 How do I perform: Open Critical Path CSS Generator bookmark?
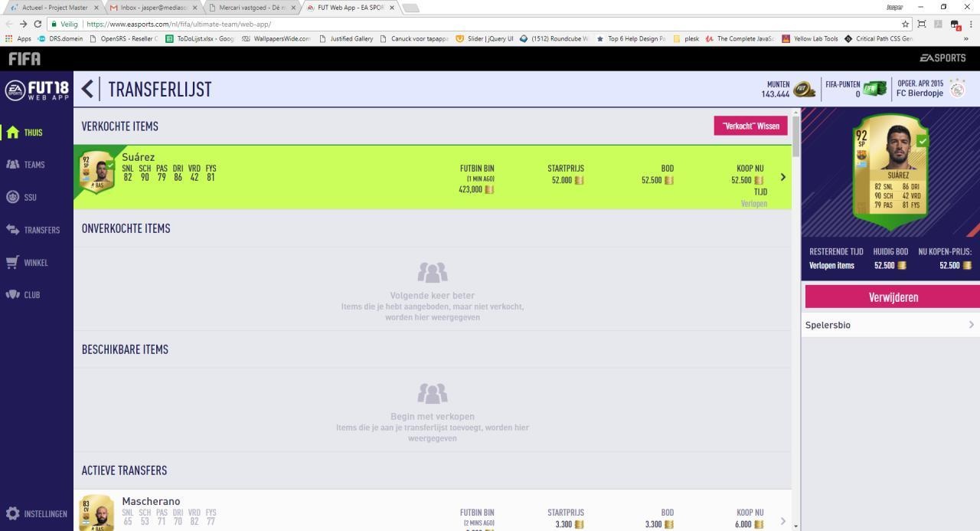click(879, 38)
